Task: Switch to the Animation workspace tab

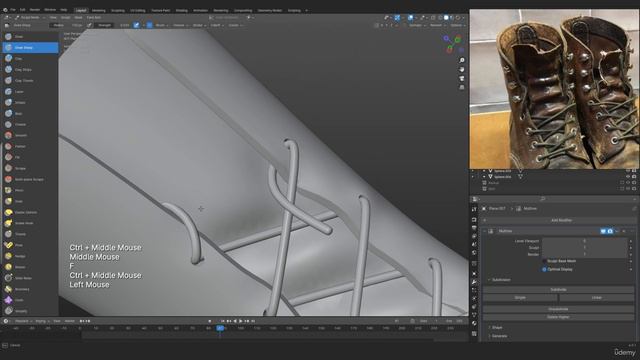Action: (200, 11)
